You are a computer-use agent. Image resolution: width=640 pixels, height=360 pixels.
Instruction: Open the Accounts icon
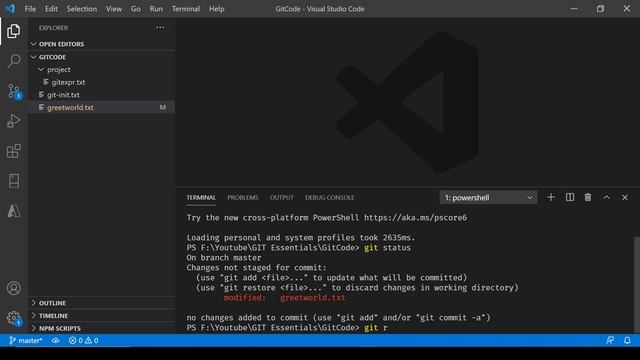tap(13, 288)
